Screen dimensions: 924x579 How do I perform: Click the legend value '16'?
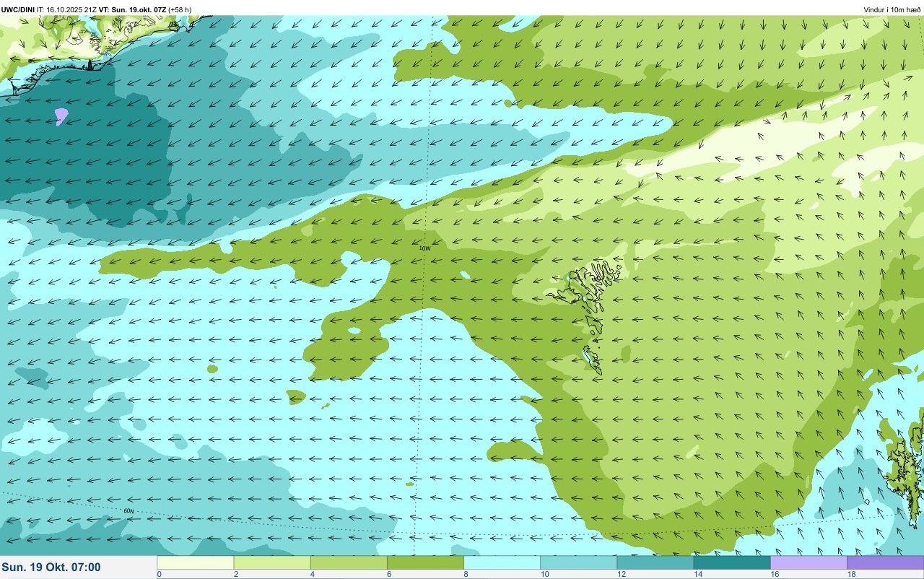tap(774, 575)
